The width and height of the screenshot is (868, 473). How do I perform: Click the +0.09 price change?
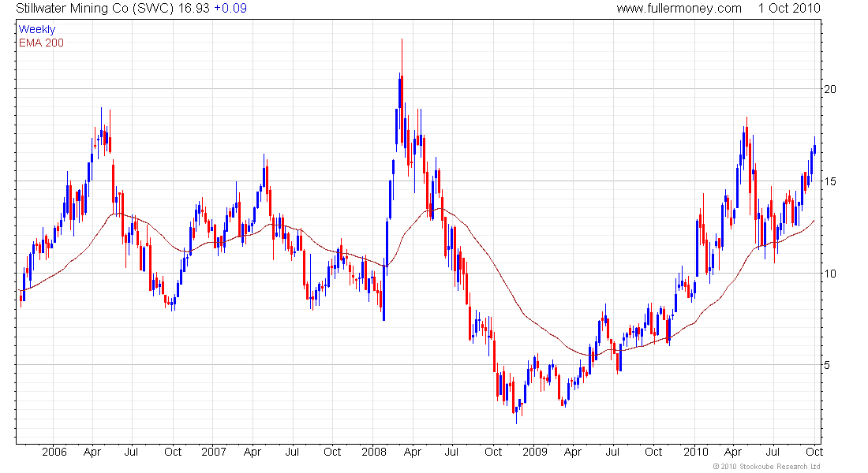[x=230, y=9]
